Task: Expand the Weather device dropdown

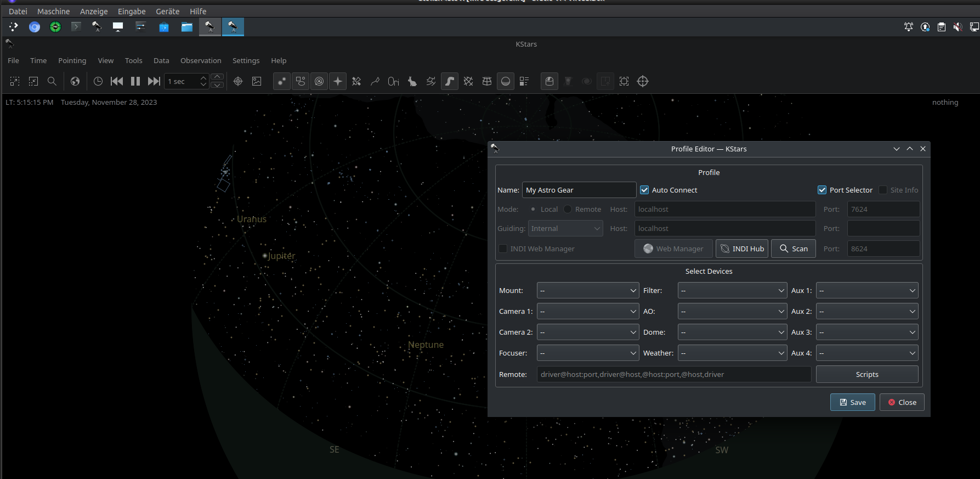Action: tap(733, 353)
